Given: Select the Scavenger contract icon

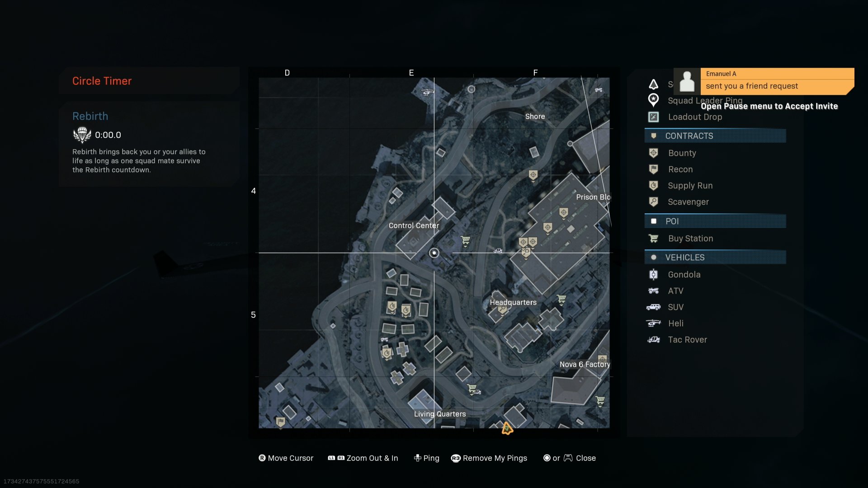Looking at the screenshot, I should click(653, 202).
